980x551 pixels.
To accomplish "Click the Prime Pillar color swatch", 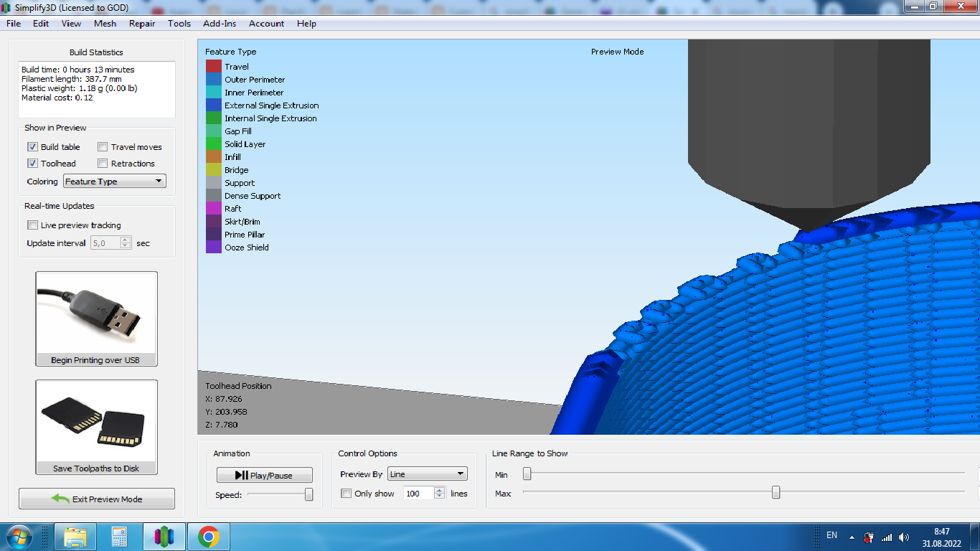I will (x=214, y=235).
